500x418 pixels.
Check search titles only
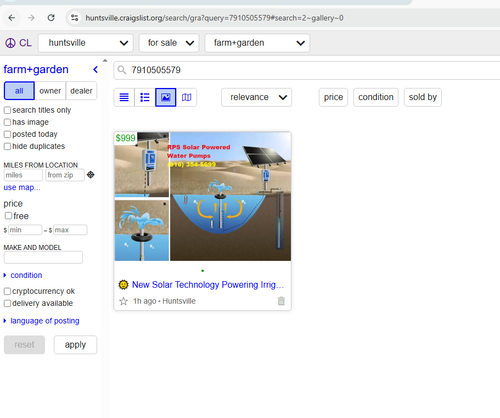(7, 110)
